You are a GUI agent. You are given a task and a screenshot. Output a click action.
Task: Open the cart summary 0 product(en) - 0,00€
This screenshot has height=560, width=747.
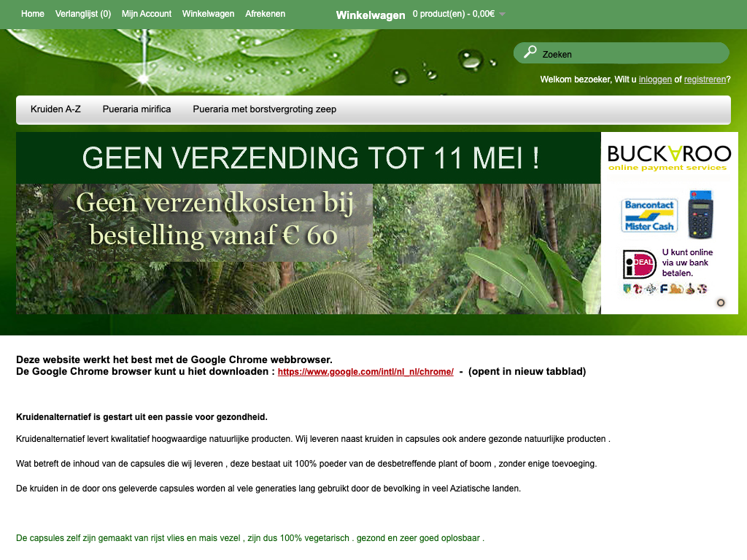tap(454, 14)
